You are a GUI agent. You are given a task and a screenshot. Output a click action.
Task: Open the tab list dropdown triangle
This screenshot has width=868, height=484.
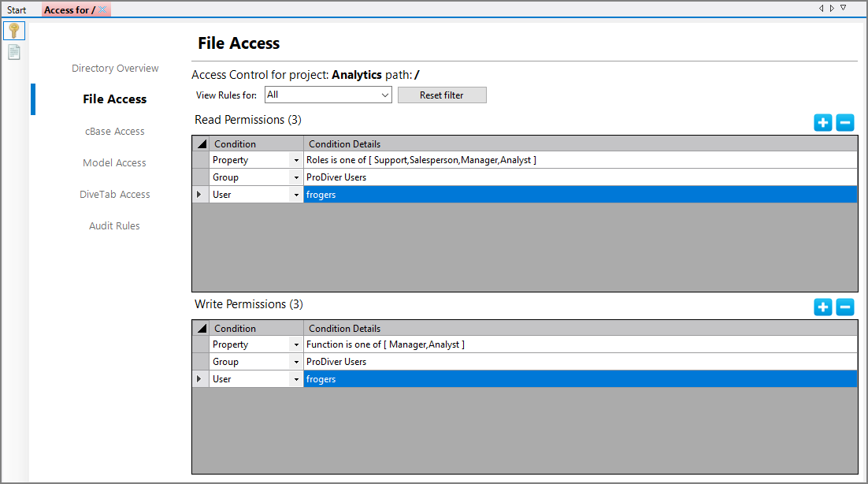(843, 8)
